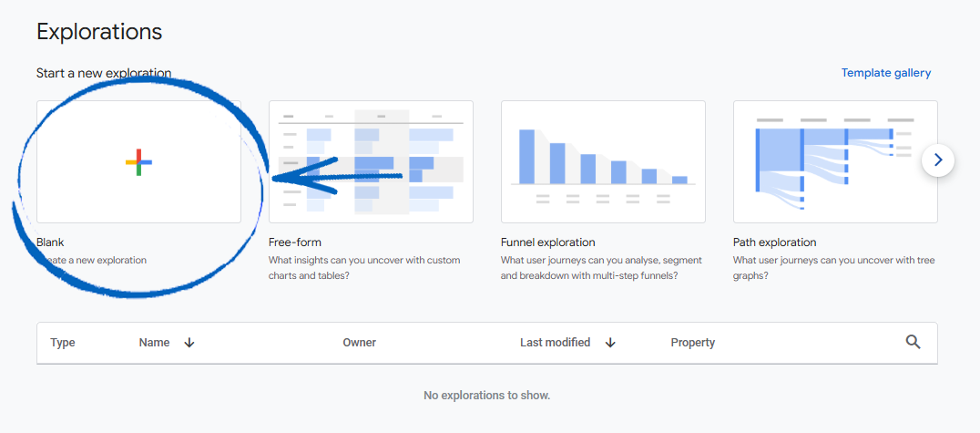Click Free-form description about custom charts
Image resolution: width=980 pixels, height=433 pixels.
[x=364, y=268]
